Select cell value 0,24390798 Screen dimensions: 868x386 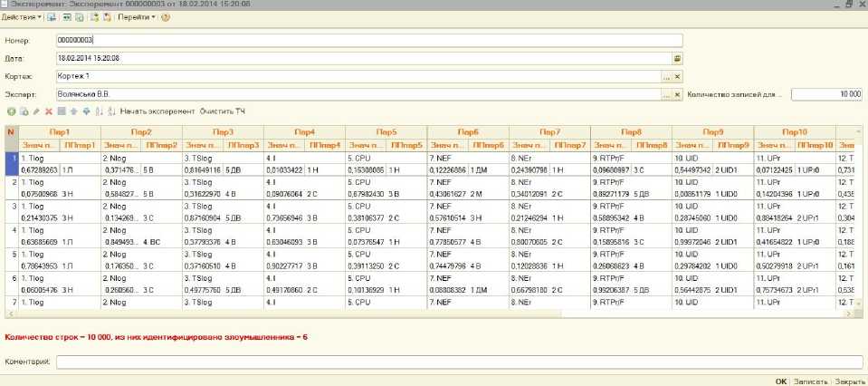tap(529, 170)
